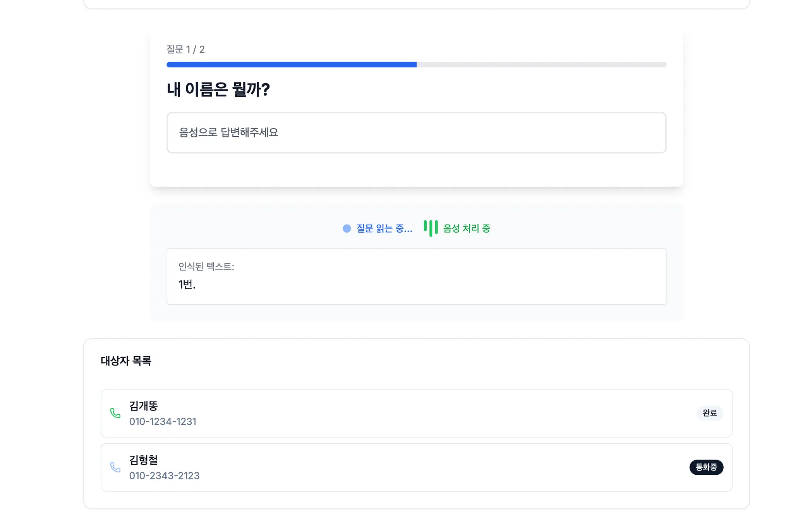The image size is (793, 532).
Task: Click the recognized text 1번.
Action: point(187,285)
